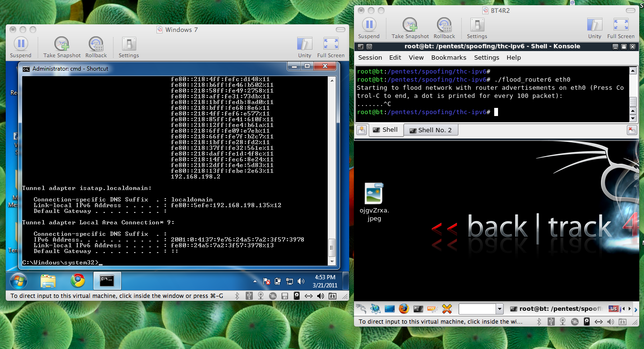This screenshot has width=644, height=349.
Task: Open the RSS feed icon in BackTrack panel
Action: coord(432,309)
